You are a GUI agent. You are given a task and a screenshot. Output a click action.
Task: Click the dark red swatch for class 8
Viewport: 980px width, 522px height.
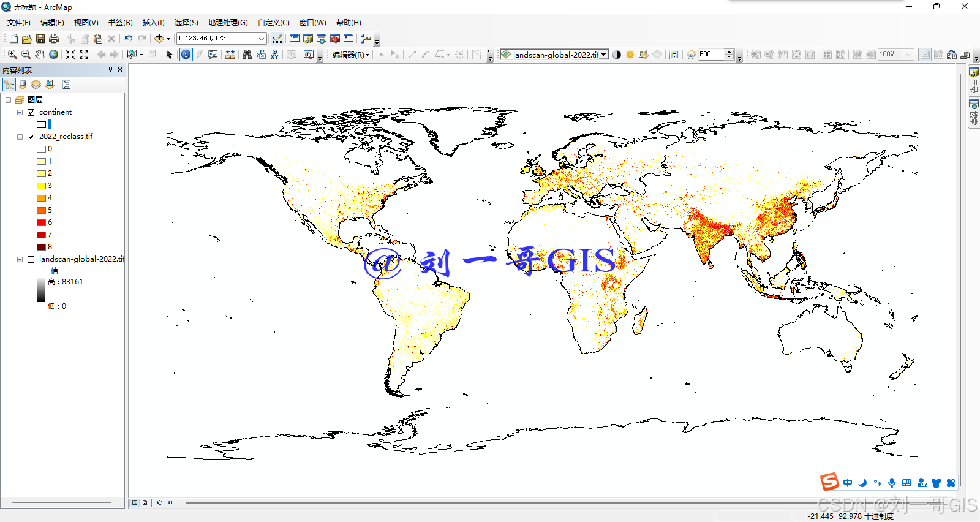pyautogui.click(x=41, y=247)
